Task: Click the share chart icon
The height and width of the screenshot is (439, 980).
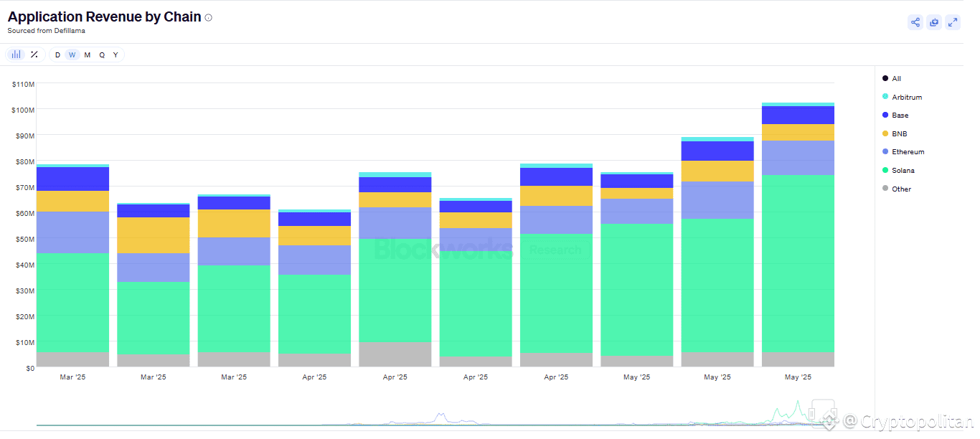Action: coord(915,22)
